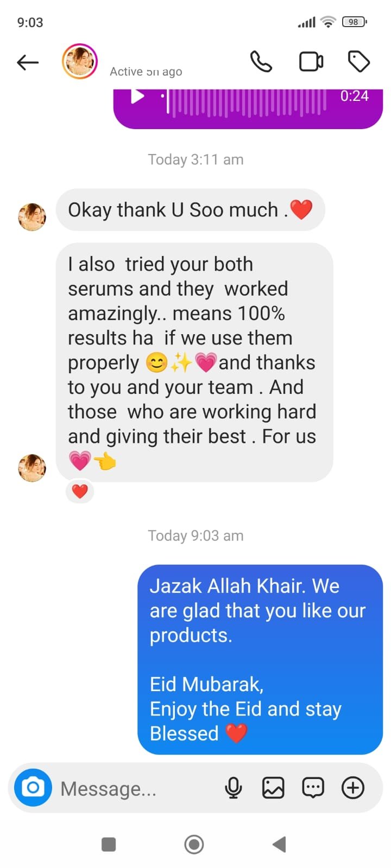Open the gallery image picker icon
391x868 pixels.
tap(273, 788)
